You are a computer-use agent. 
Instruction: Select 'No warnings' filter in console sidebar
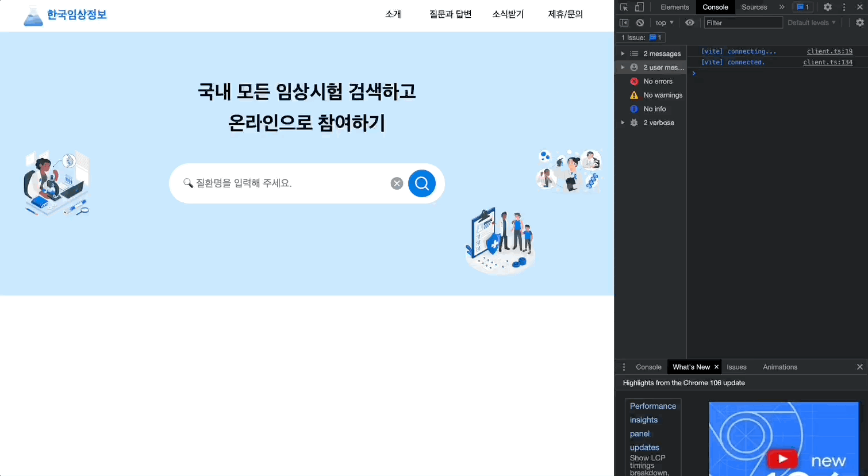(663, 95)
